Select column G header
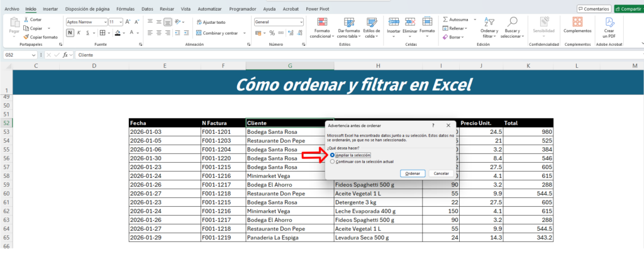 [x=290, y=65]
